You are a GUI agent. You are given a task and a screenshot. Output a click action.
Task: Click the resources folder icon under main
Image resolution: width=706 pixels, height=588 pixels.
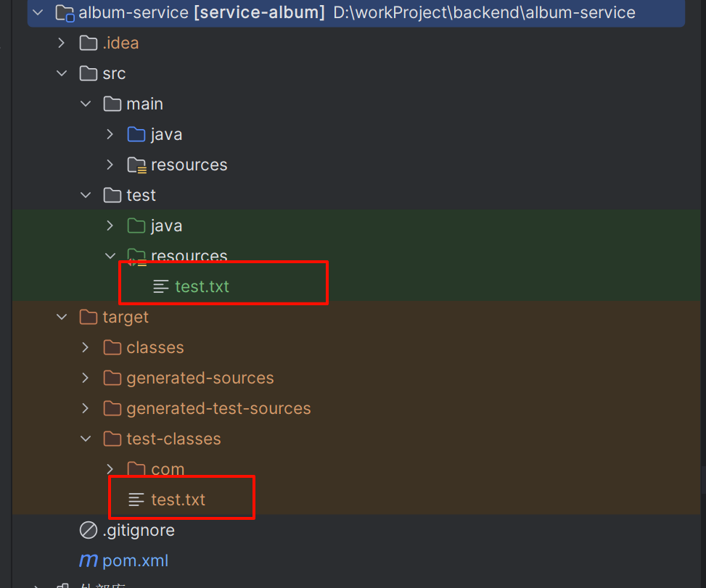pos(136,165)
